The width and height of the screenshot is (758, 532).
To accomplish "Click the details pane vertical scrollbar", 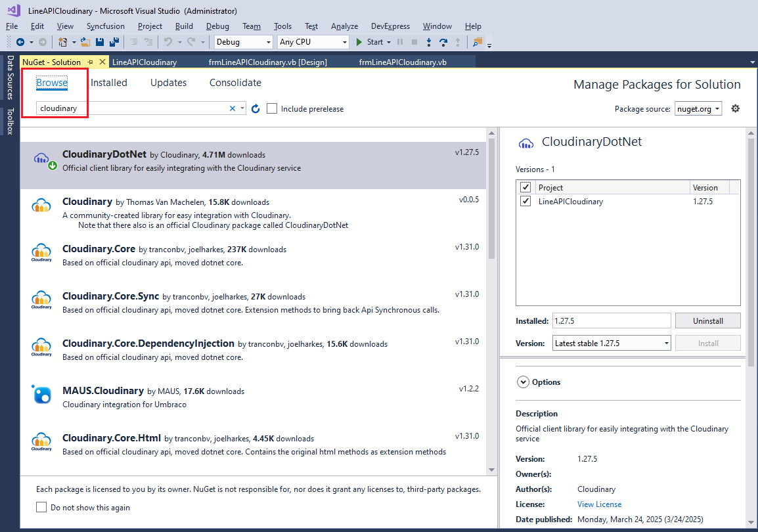I will click(x=751, y=252).
